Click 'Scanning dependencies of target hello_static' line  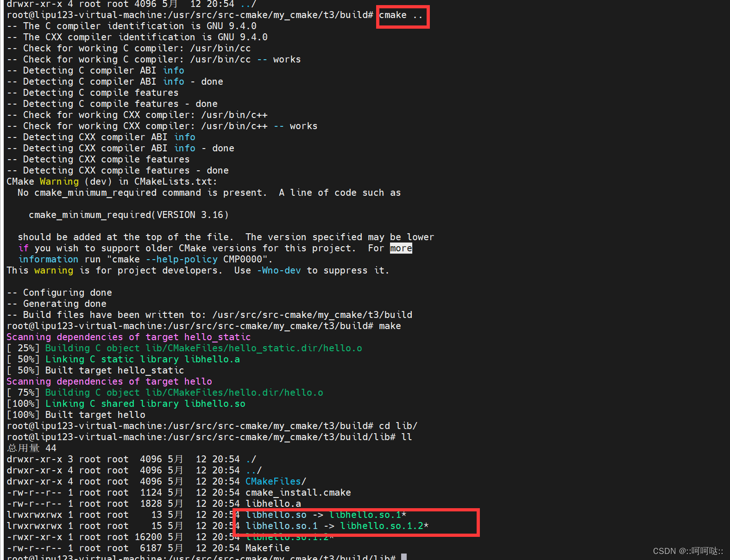(x=129, y=337)
